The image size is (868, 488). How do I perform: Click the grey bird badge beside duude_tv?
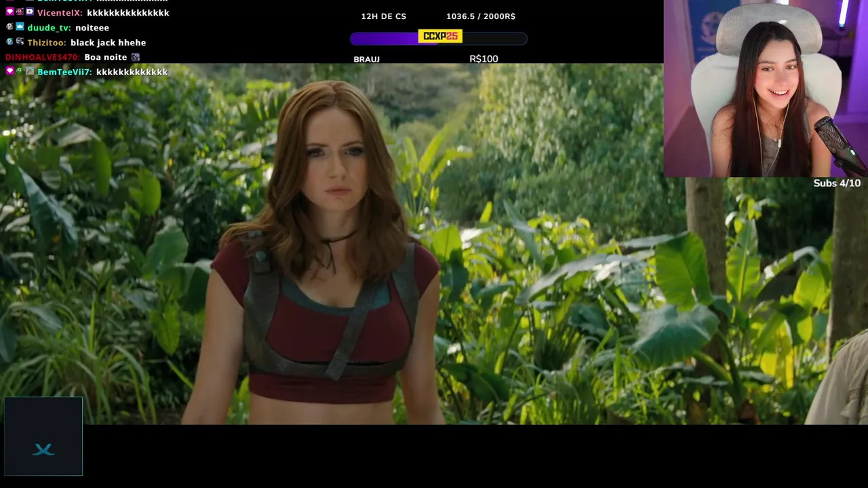tap(9, 27)
